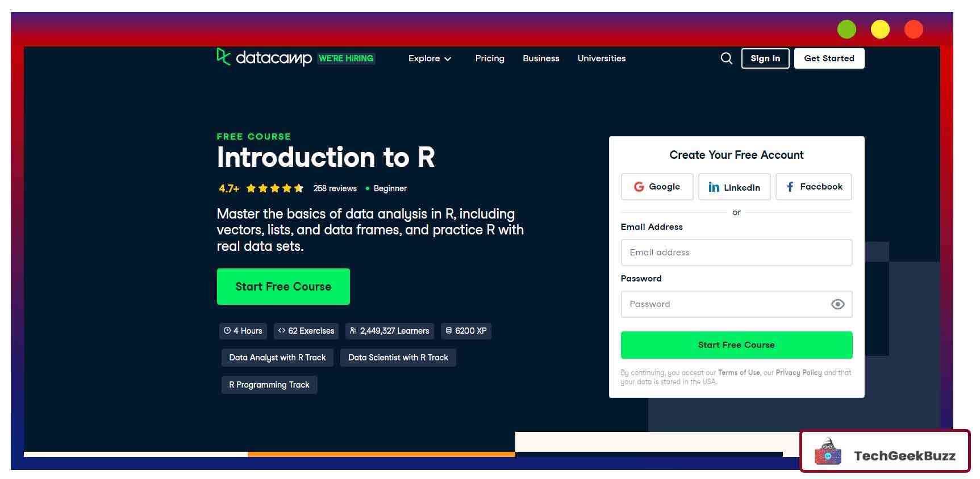Sign up with the Facebook button
This screenshot has width=980, height=479.
(x=814, y=187)
